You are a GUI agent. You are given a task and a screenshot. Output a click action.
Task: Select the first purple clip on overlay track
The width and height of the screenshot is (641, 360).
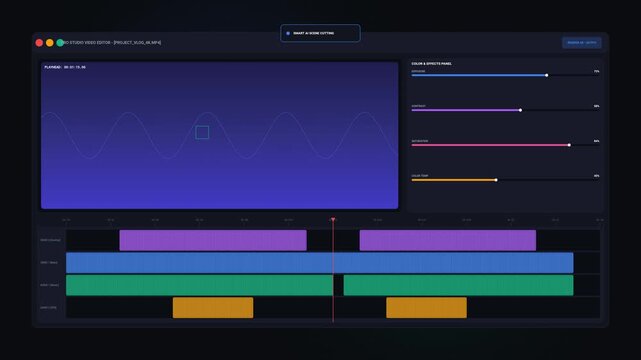pos(213,240)
